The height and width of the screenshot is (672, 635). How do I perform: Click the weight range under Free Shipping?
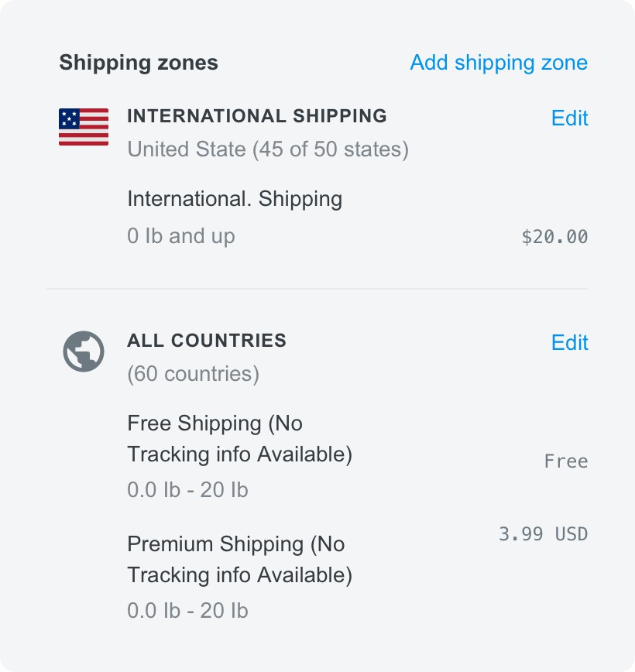[187, 490]
